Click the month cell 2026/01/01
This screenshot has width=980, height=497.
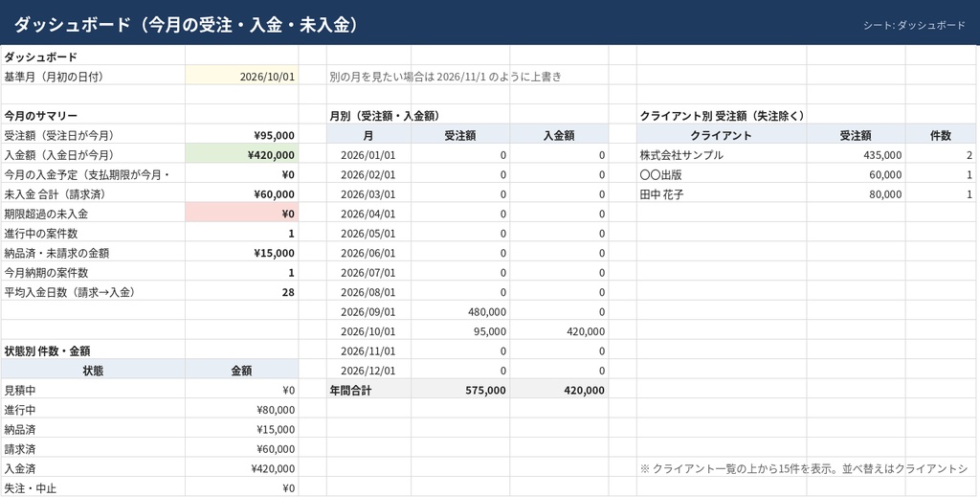(x=368, y=155)
